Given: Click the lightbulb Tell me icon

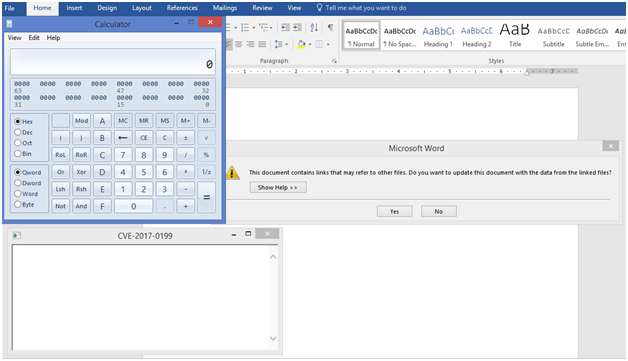Looking at the screenshot, I should pos(319,8).
